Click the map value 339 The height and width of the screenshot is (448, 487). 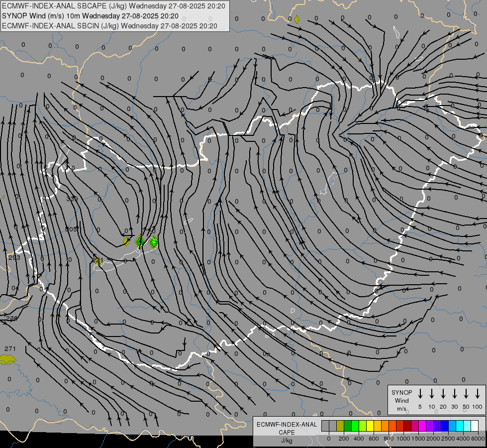(72, 199)
